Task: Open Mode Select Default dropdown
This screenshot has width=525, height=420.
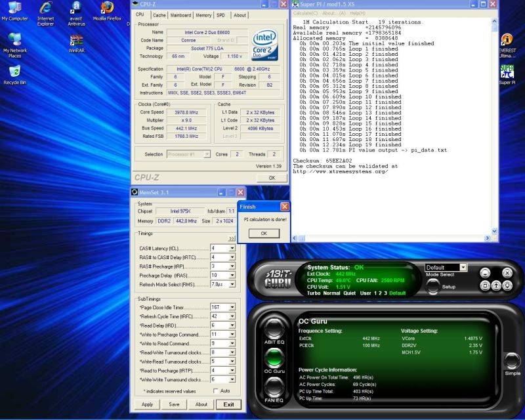Action: (463, 268)
